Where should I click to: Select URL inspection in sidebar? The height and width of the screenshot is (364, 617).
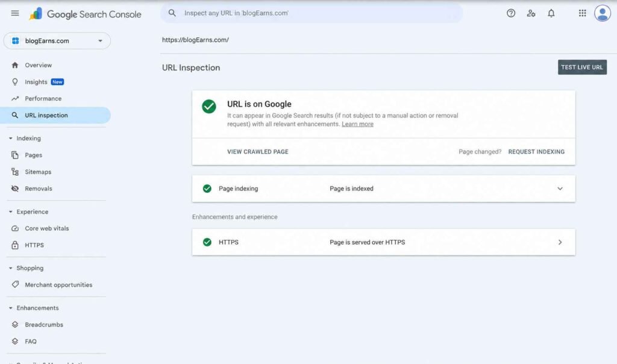pos(55,115)
